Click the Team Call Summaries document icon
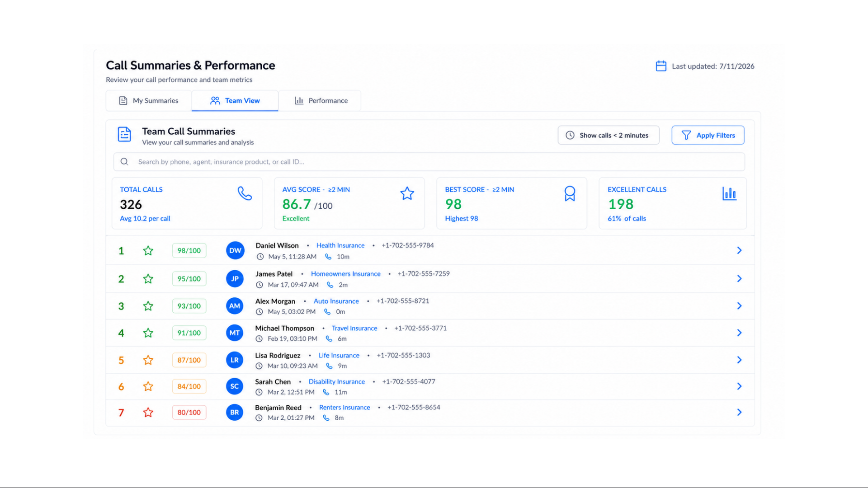 click(x=124, y=134)
